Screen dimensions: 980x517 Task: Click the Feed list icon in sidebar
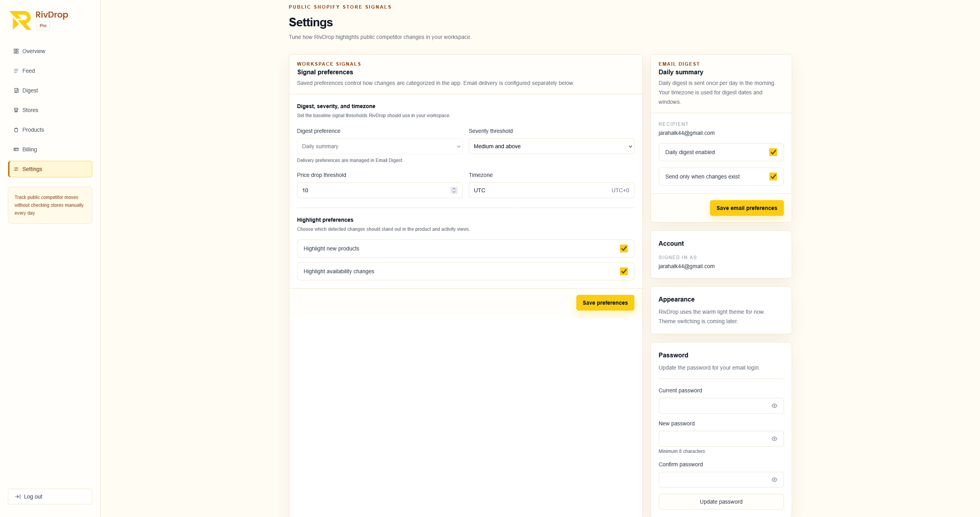(x=16, y=71)
